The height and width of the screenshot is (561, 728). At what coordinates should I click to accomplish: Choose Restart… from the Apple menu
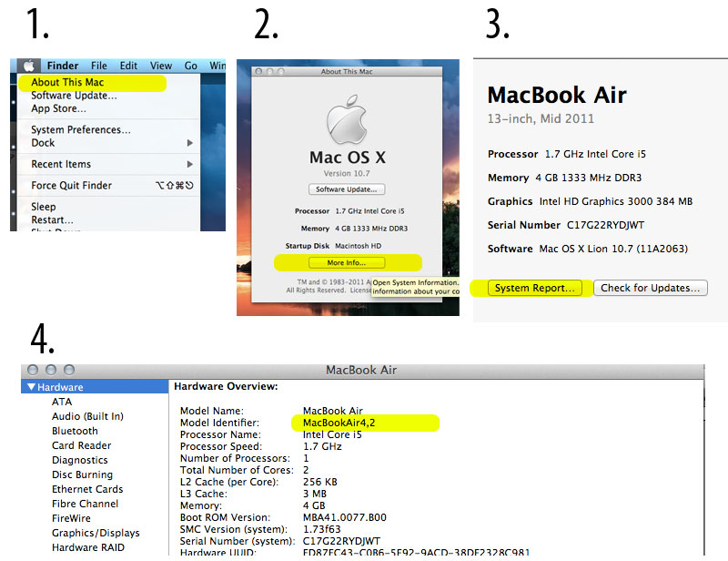pyautogui.click(x=52, y=219)
